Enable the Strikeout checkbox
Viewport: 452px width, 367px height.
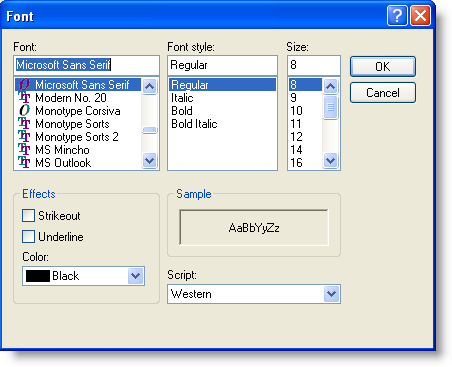[x=28, y=215]
